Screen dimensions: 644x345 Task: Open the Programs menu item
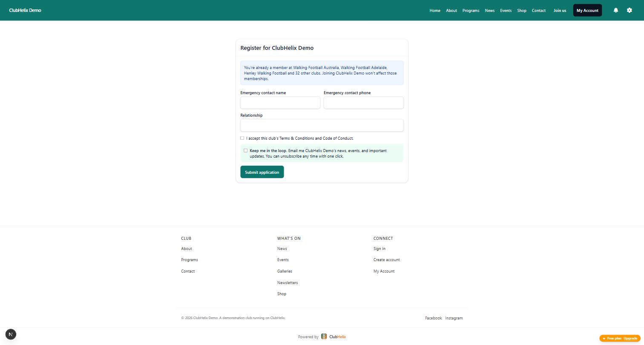tap(471, 10)
